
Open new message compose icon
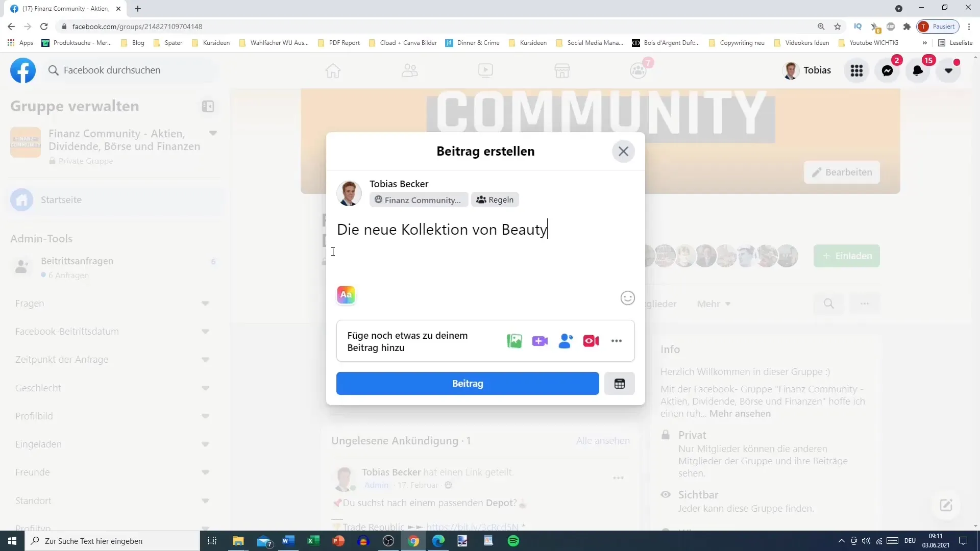[x=946, y=505]
